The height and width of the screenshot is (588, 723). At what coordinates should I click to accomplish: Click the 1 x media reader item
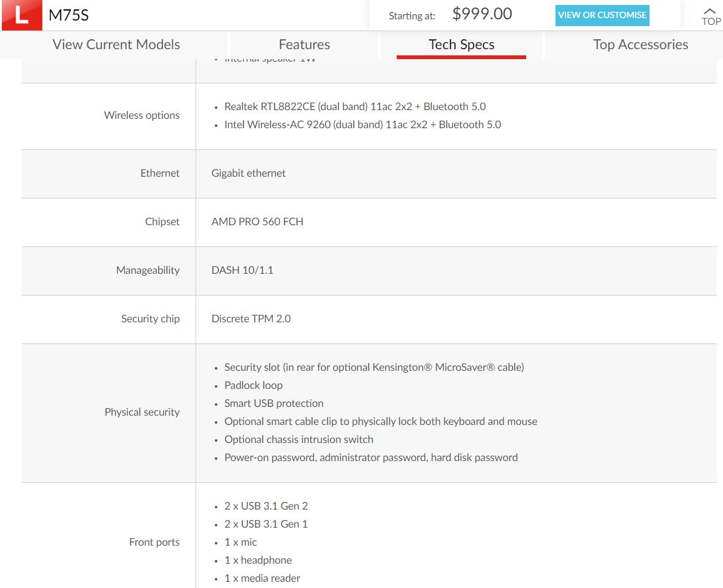pyautogui.click(x=262, y=578)
